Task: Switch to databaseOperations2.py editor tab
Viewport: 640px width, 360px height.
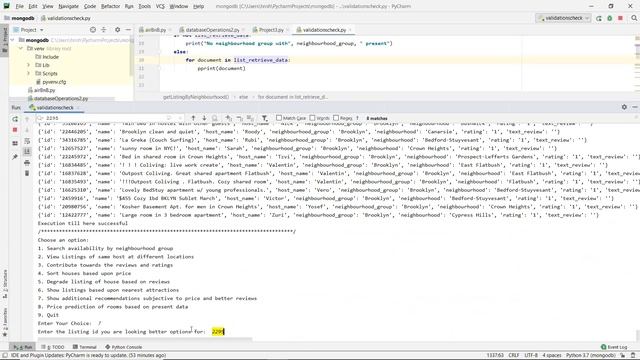Action: tap(212, 30)
